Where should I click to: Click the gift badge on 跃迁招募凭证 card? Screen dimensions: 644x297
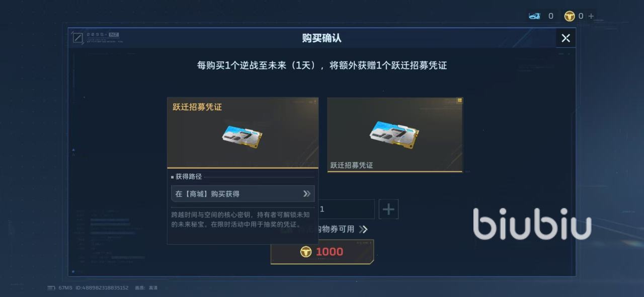tap(459, 101)
